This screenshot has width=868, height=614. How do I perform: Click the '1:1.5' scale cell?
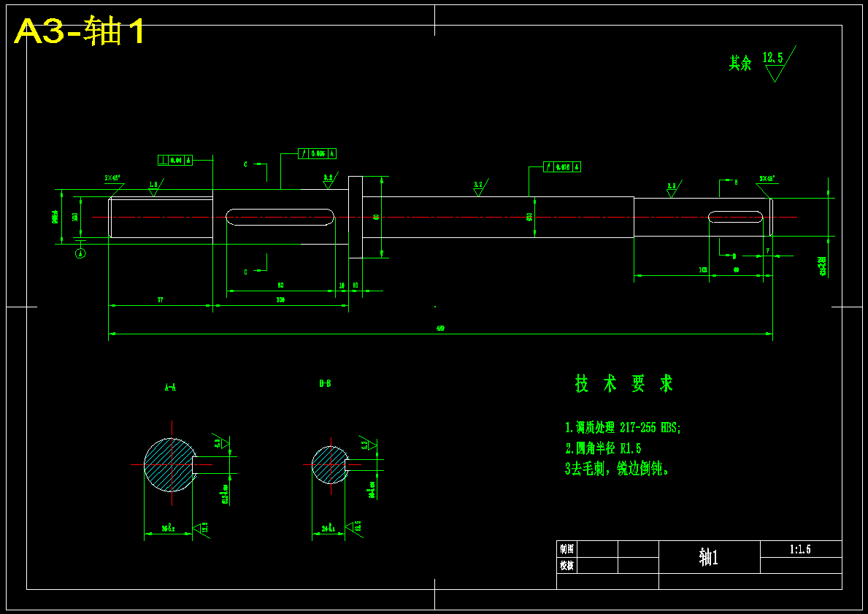tap(800, 549)
